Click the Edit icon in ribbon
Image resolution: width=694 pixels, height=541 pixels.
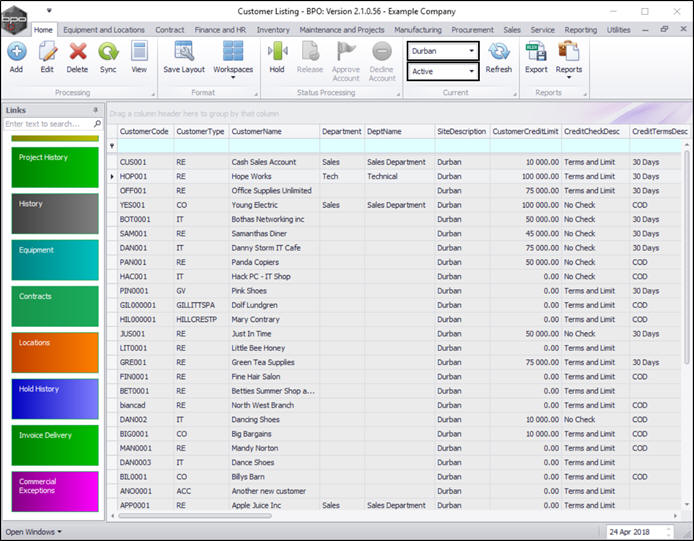tap(47, 55)
